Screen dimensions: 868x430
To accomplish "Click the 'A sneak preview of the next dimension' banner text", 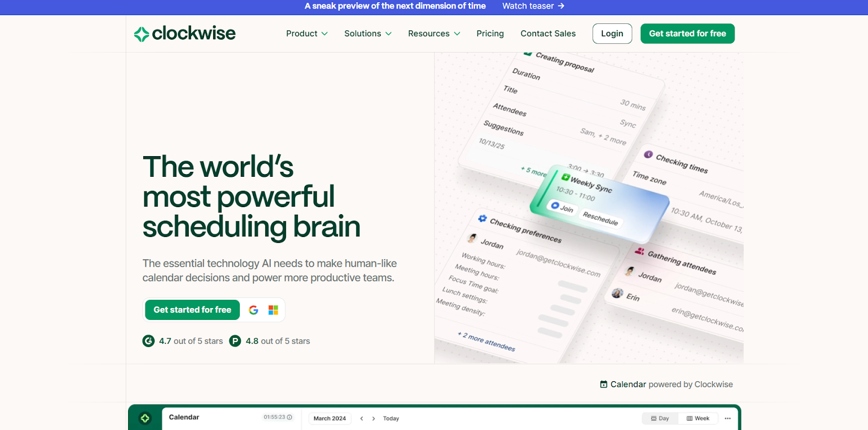I will coord(395,6).
